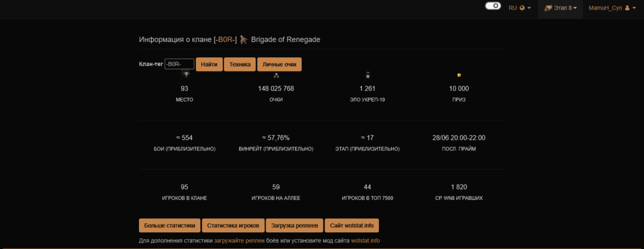Open the Личные очки tab button
This screenshot has height=249, width=644.
280,64
